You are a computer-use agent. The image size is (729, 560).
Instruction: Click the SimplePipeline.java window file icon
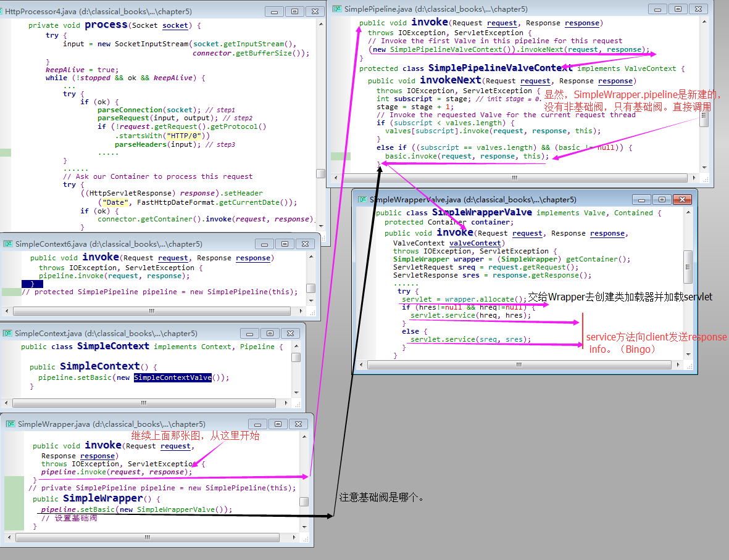point(337,9)
